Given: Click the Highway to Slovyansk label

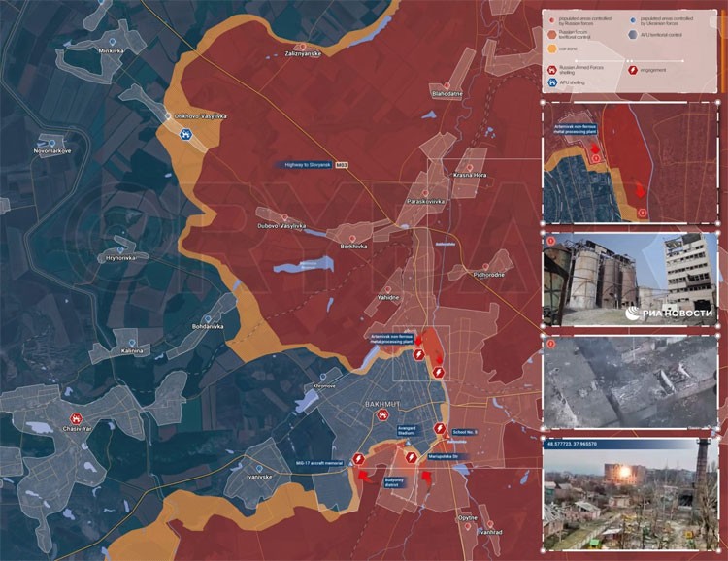Looking at the screenshot, I should [x=307, y=166].
